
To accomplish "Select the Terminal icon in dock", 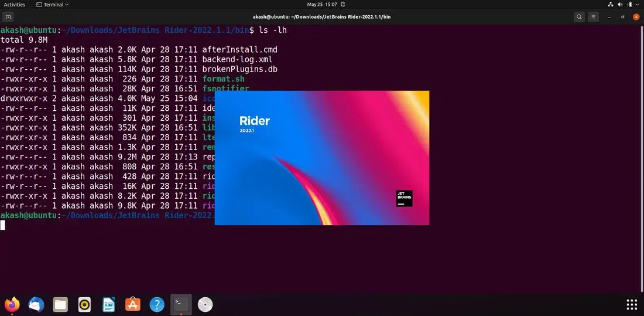I will tap(181, 304).
